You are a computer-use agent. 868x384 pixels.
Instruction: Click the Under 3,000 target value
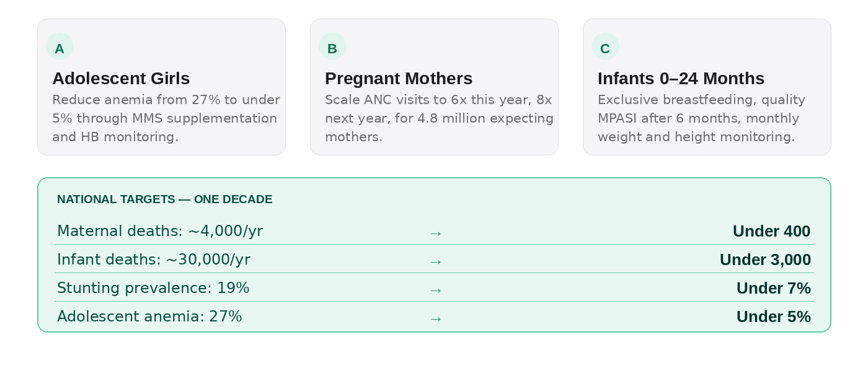coord(765,260)
